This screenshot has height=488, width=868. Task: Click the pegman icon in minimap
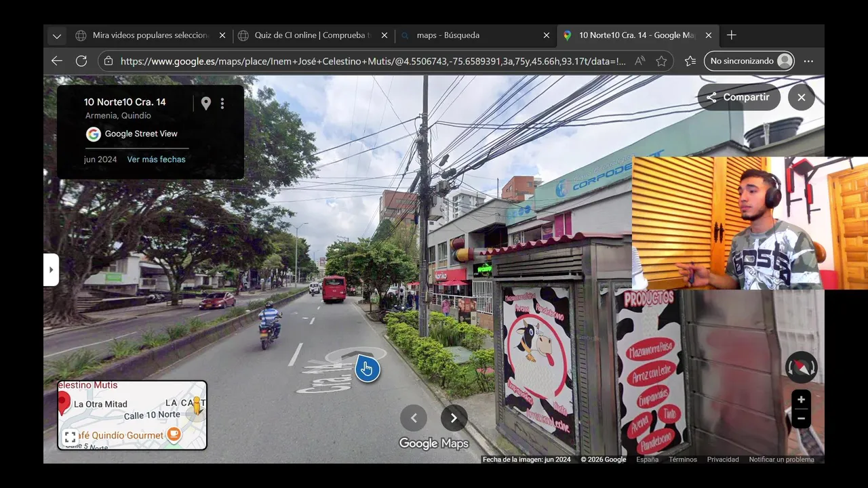click(197, 405)
